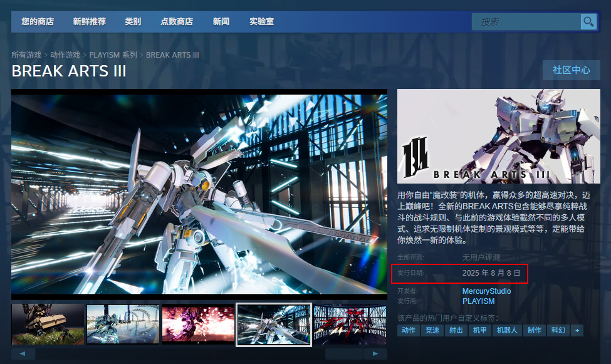
Task: Open the 实验室 page
Action: pyautogui.click(x=261, y=22)
